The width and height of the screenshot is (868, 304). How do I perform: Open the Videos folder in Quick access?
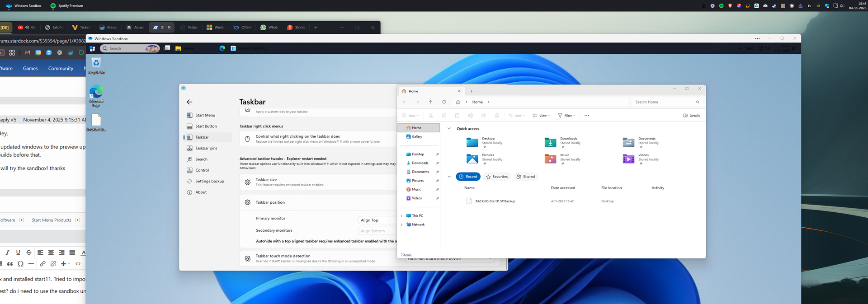click(x=628, y=159)
